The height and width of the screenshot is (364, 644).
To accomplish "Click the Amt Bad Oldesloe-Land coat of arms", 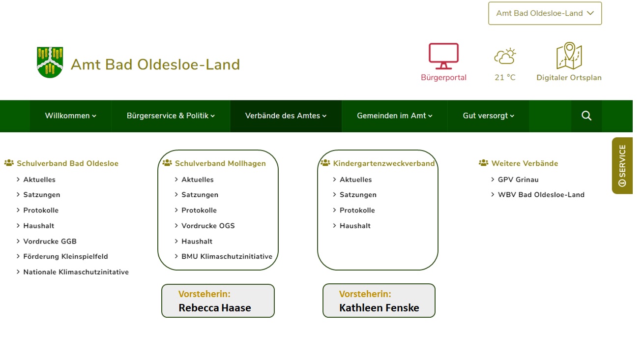I will [x=50, y=62].
